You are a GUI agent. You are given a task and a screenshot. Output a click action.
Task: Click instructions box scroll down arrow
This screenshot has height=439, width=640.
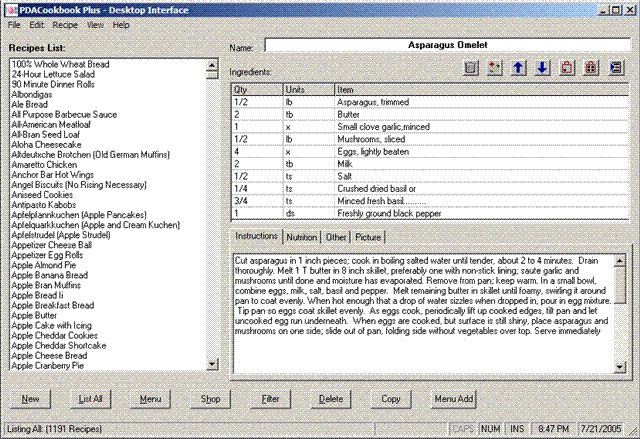click(x=620, y=367)
